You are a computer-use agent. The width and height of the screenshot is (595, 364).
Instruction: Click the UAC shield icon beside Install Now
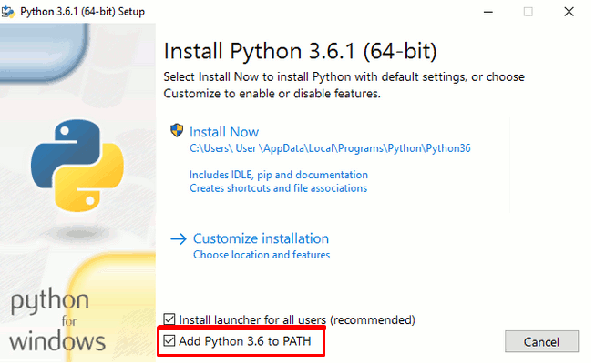click(177, 130)
